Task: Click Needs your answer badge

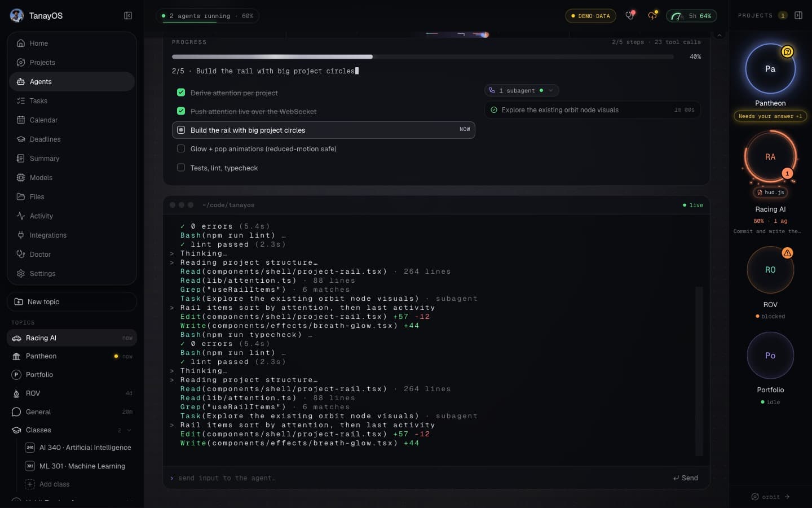Action: point(770,116)
